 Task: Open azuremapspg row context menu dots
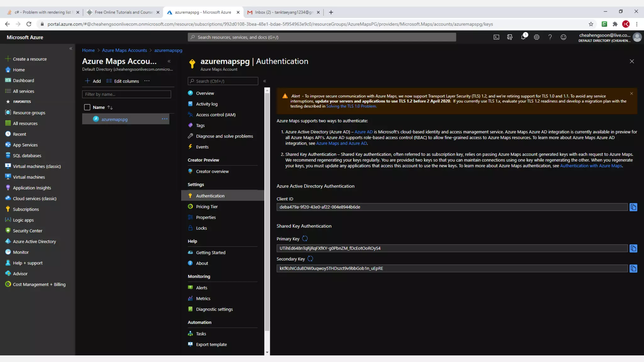(x=164, y=119)
